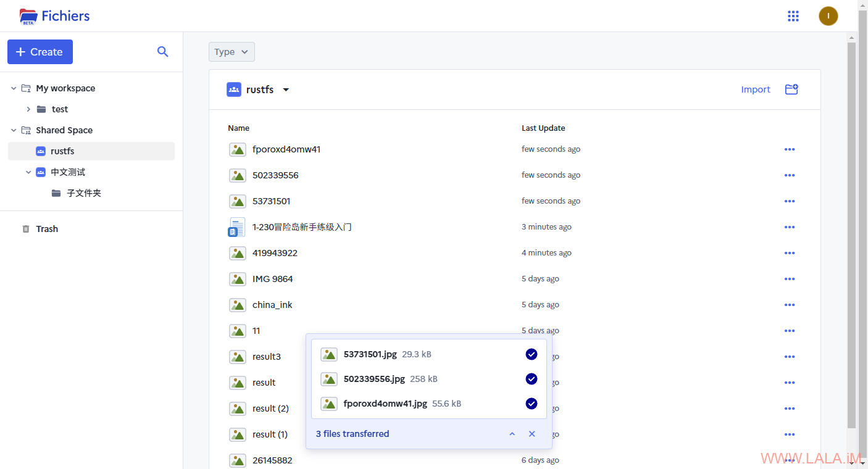Close the files transferred popup
This screenshot has height=469, width=868.
532,434
